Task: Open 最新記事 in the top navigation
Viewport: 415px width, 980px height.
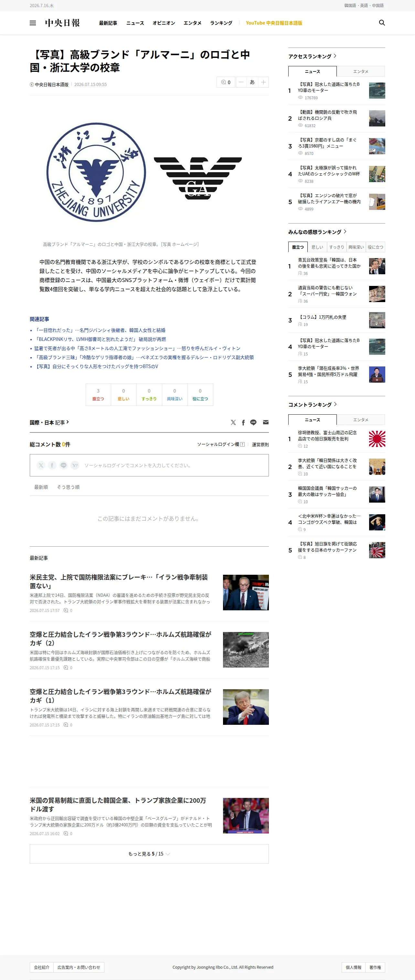Action: [108, 23]
